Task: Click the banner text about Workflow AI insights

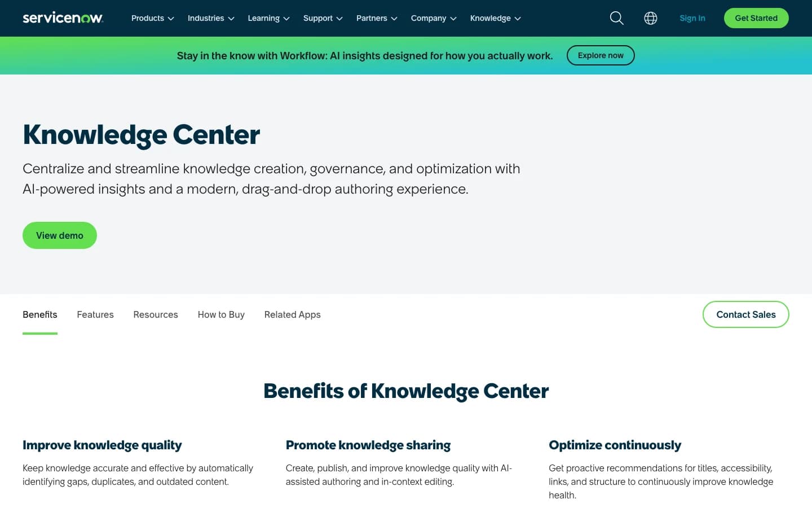Action: click(365, 55)
